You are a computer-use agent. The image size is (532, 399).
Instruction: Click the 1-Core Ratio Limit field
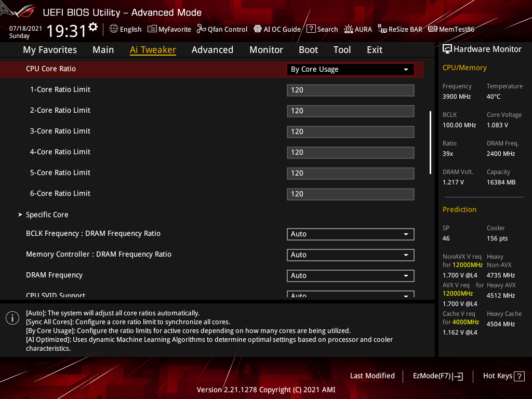(x=350, y=90)
